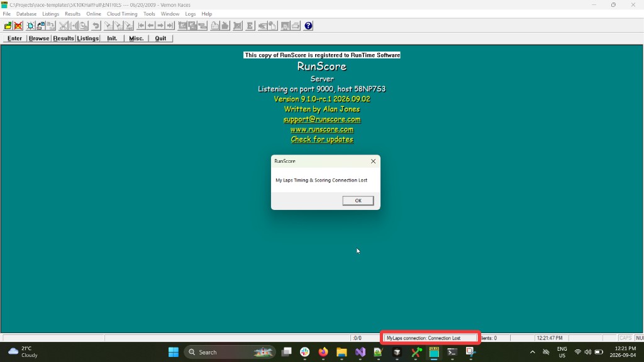Click the next record right-arrow icon
The image size is (644, 362).
160,26
